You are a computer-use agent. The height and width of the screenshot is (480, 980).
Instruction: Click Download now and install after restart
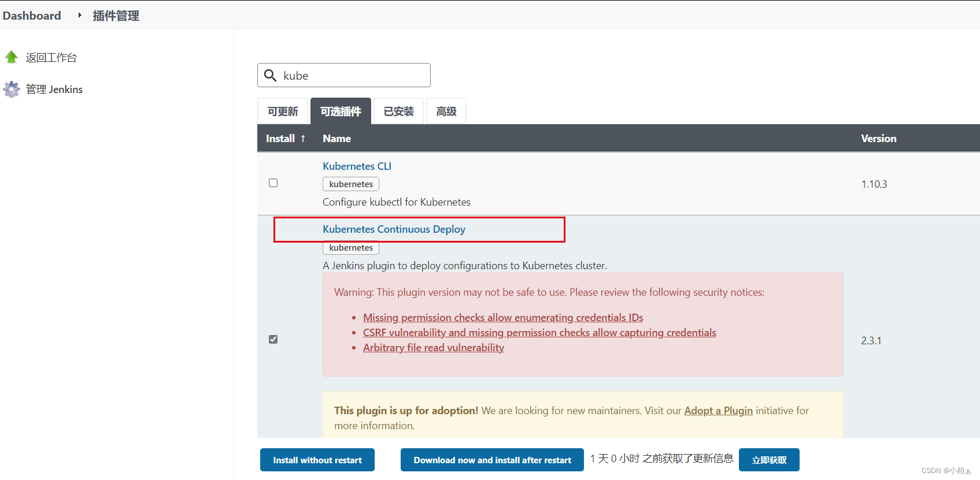click(492, 460)
